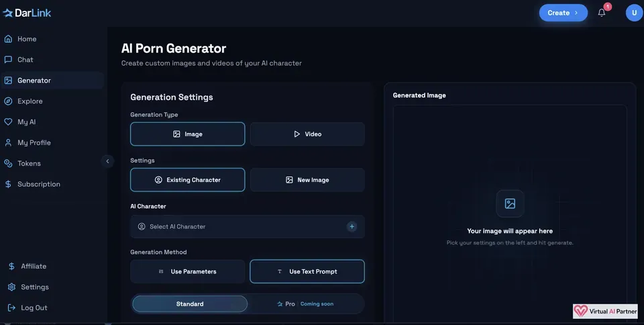
Task: Click the DarLink star logo
Action: pos(8,13)
